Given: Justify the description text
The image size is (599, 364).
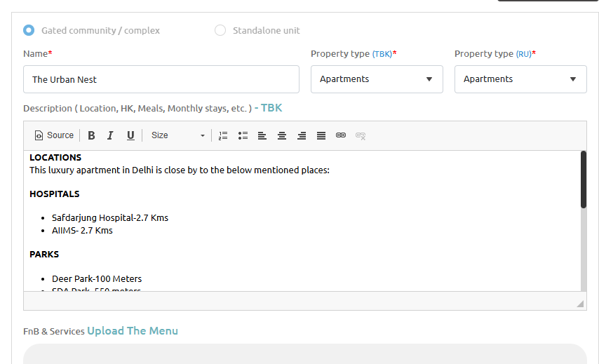Looking at the screenshot, I should (321, 135).
